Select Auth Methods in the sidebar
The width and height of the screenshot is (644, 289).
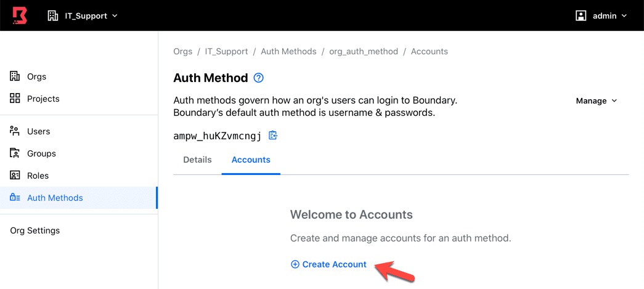55,198
